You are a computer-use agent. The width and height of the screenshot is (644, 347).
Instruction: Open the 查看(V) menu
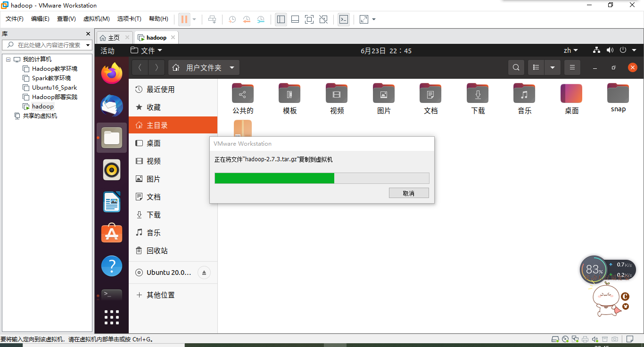click(x=66, y=19)
